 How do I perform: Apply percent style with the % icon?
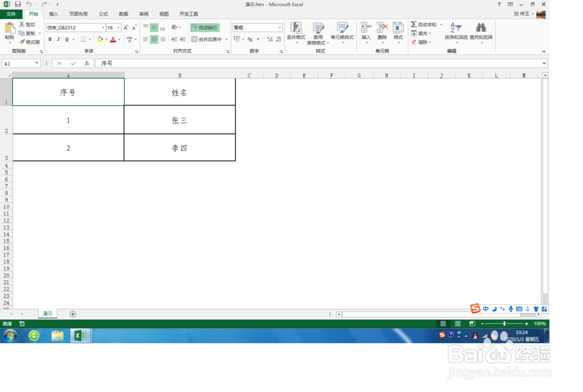click(x=250, y=40)
